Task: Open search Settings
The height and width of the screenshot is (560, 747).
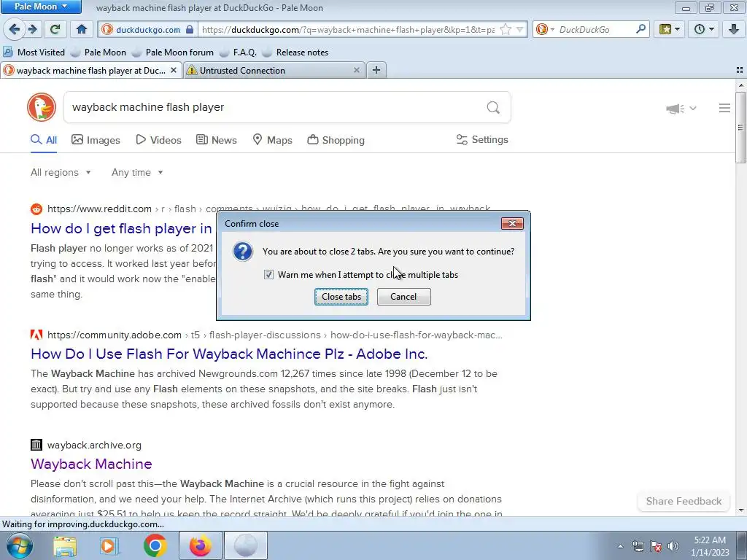Action: pos(482,139)
